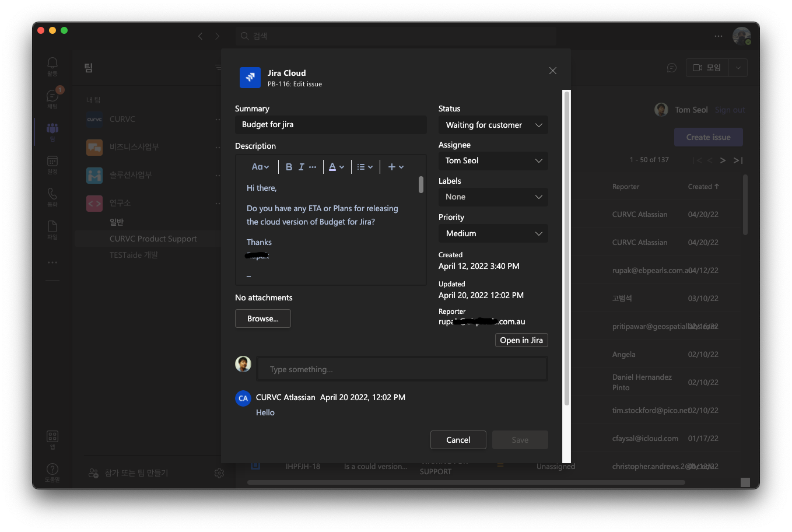792x532 pixels.
Task: Toggle bold formatting in Description editor
Action: tap(289, 167)
